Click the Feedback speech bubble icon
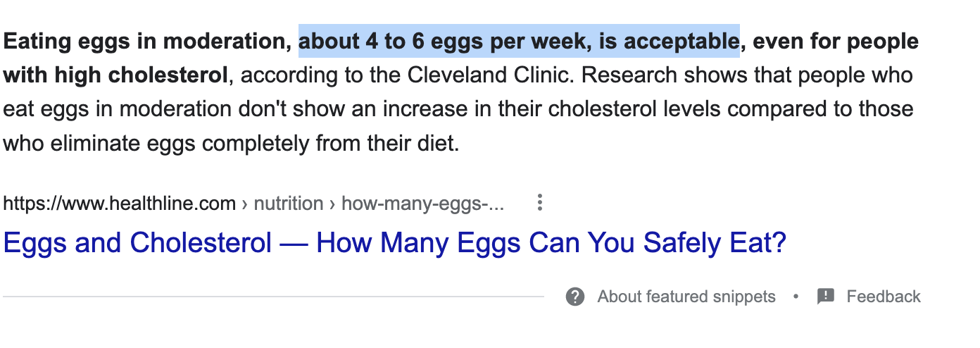The height and width of the screenshot is (348, 980). 825,297
